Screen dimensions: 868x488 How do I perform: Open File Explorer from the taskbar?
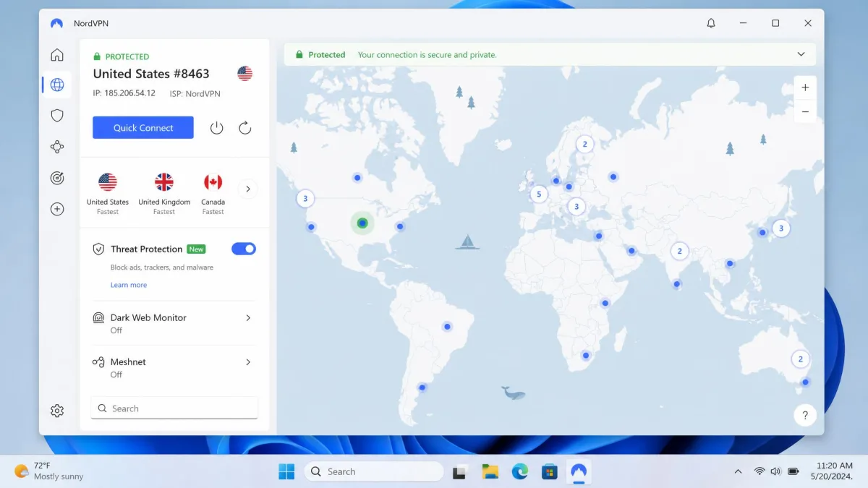click(x=490, y=471)
